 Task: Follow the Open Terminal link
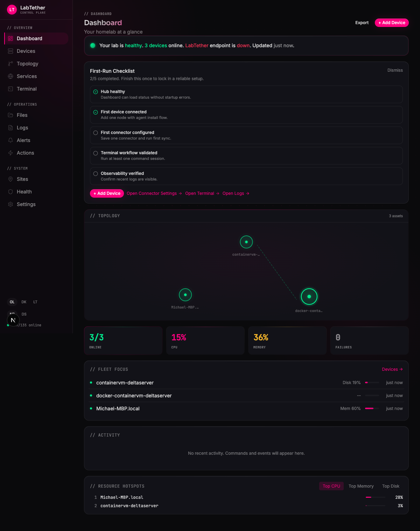(x=202, y=193)
